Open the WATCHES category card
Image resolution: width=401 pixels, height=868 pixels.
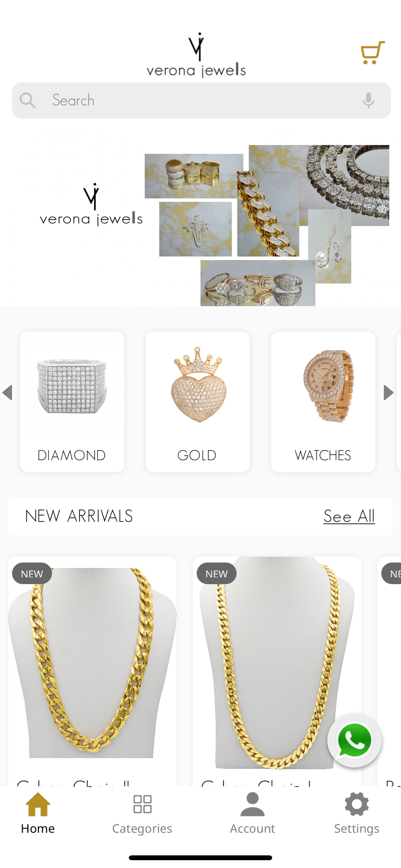tap(323, 402)
